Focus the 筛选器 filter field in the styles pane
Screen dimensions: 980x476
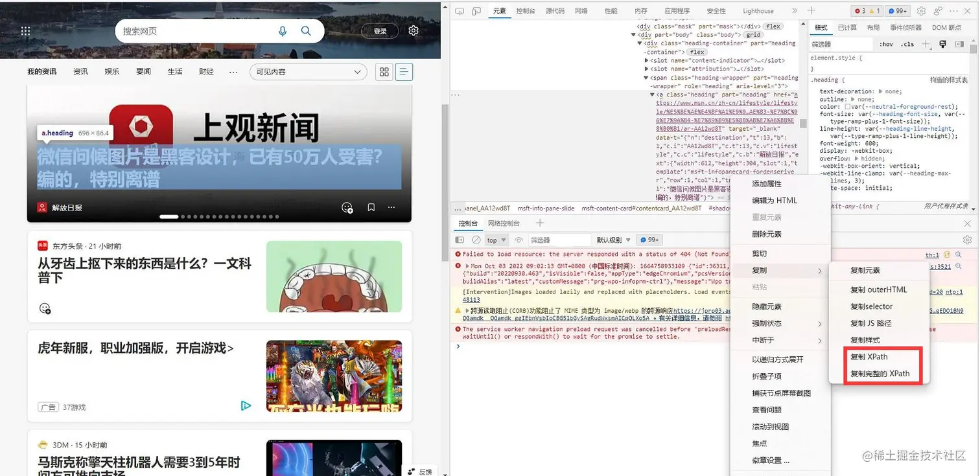coord(841,44)
